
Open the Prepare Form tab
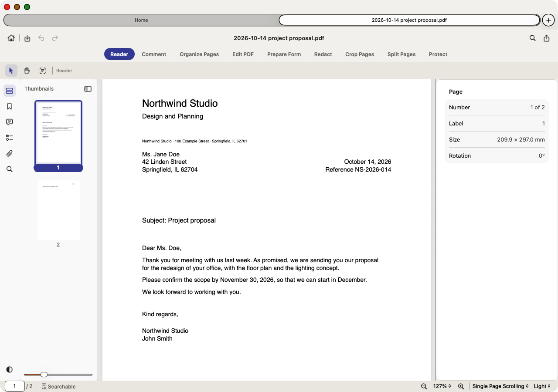[284, 54]
